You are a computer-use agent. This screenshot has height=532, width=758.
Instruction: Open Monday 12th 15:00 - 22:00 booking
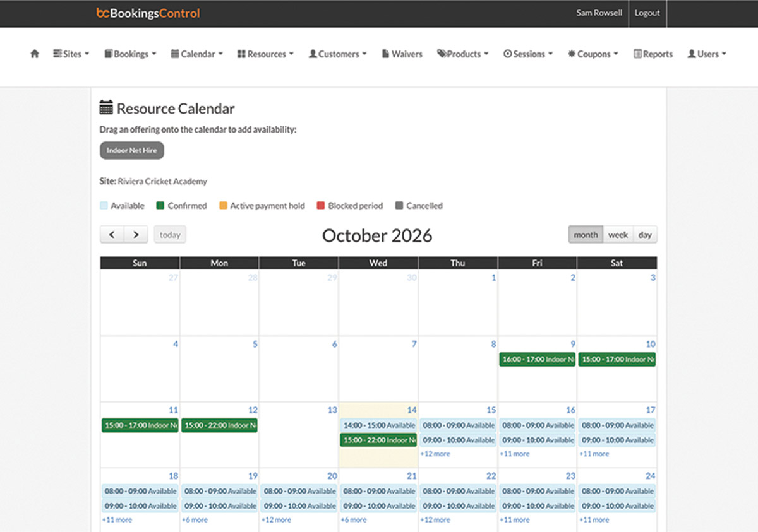219,425
